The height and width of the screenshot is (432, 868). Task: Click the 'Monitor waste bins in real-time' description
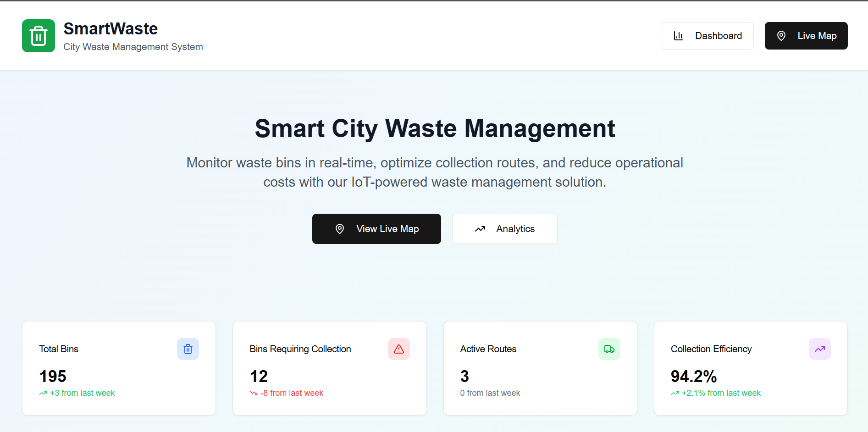coord(435,172)
